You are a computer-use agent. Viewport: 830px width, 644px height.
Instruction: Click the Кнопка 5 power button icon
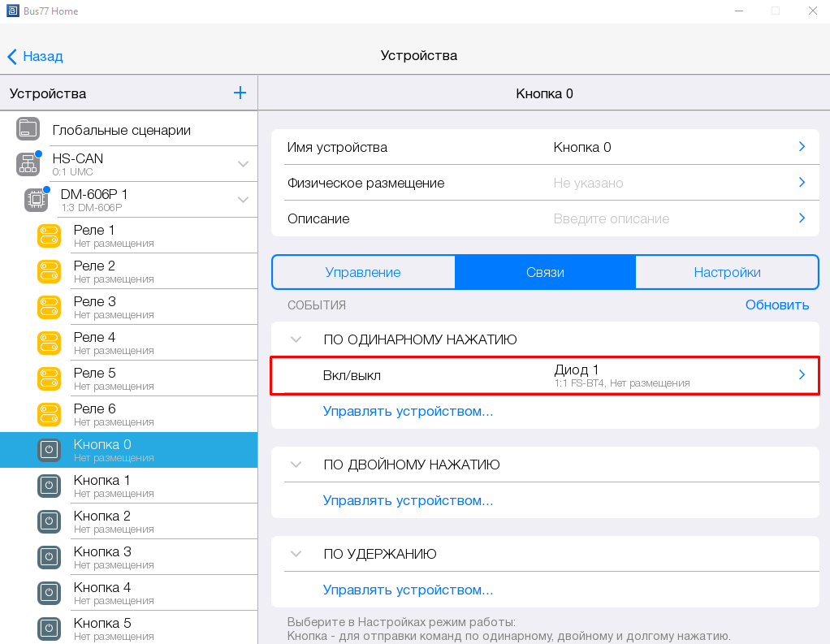point(49,629)
